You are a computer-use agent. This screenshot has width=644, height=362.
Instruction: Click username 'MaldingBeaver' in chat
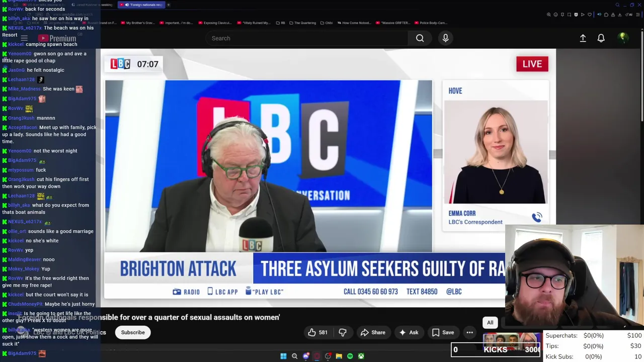[x=24, y=259]
